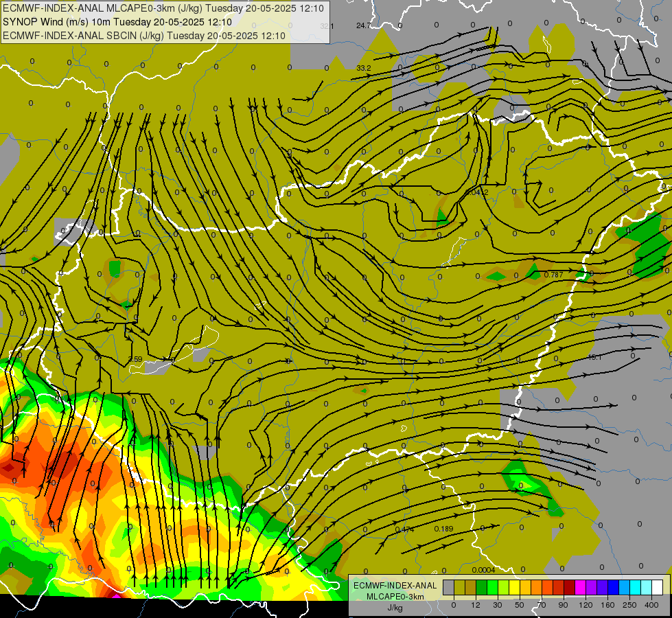Screen dimensions: 672x618
Task: Click the map value 19.1
Action: pyautogui.click(x=595, y=357)
